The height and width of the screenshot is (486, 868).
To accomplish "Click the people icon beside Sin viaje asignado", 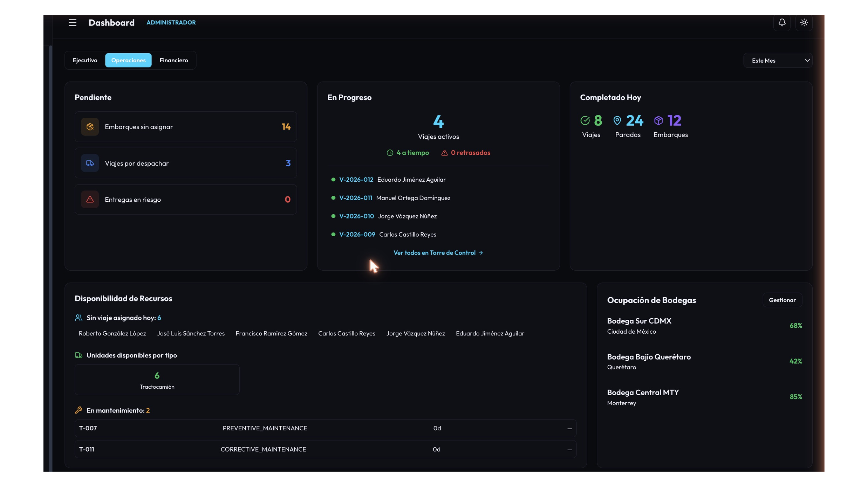I will 78,318.
